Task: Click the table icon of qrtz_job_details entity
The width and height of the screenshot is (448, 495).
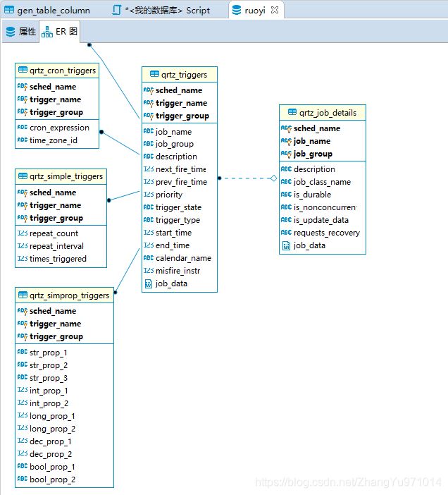Action: [292, 112]
